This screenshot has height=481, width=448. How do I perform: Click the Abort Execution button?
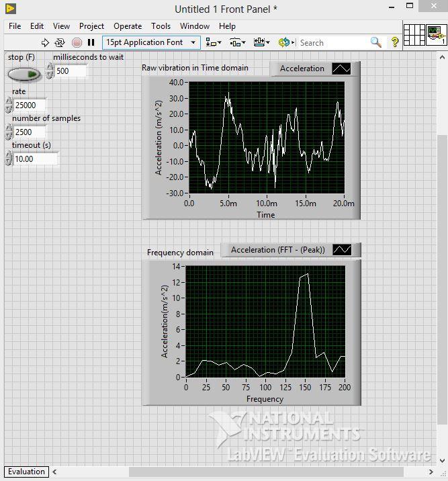coord(77,42)
